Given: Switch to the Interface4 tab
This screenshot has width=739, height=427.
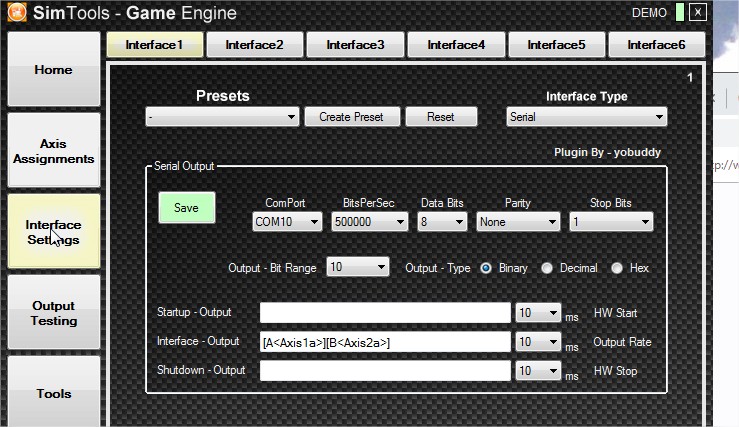Looking at the screenshot, I should tap(456, 45).
